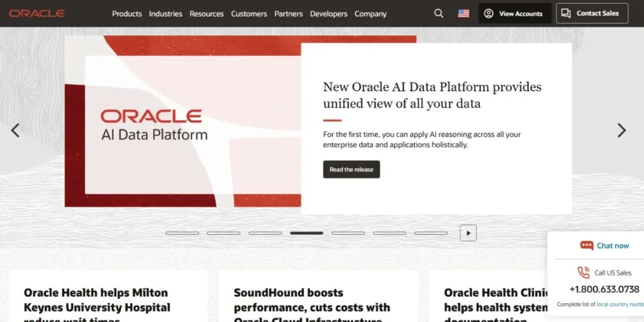Select the second carousel slide indicator
The height and width of the screenshot is (322, 644).
(x=223, y=233)
